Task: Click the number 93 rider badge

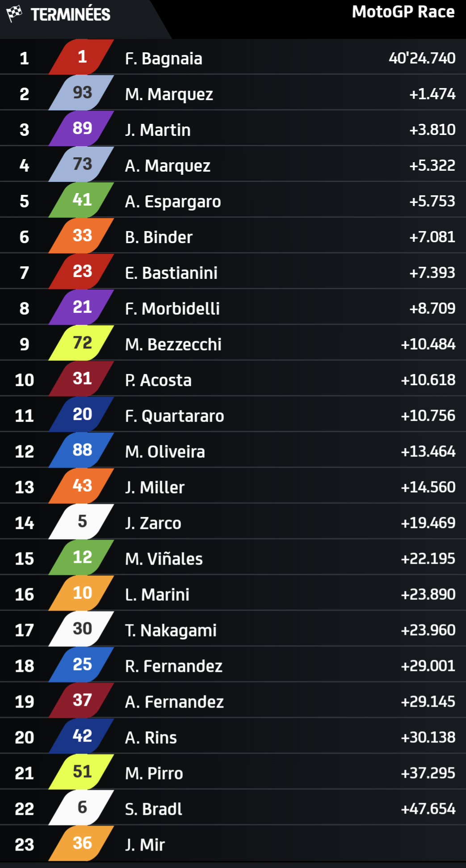Action: tap(82, 93)
